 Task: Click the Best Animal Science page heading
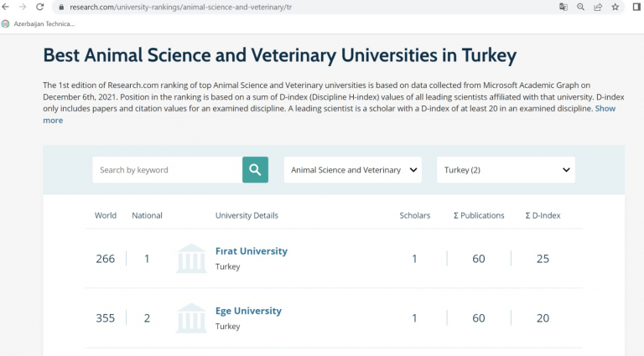point(280,55)
